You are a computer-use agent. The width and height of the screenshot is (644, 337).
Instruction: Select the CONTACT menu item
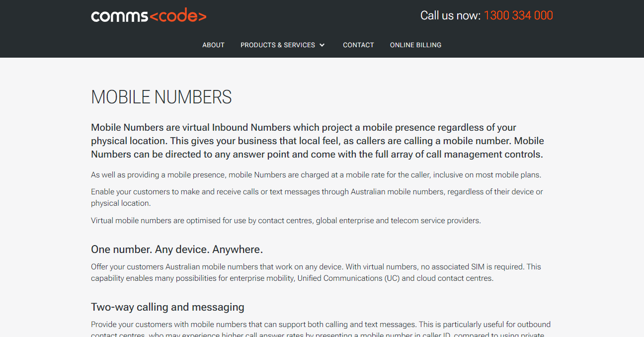click(358, 45)
